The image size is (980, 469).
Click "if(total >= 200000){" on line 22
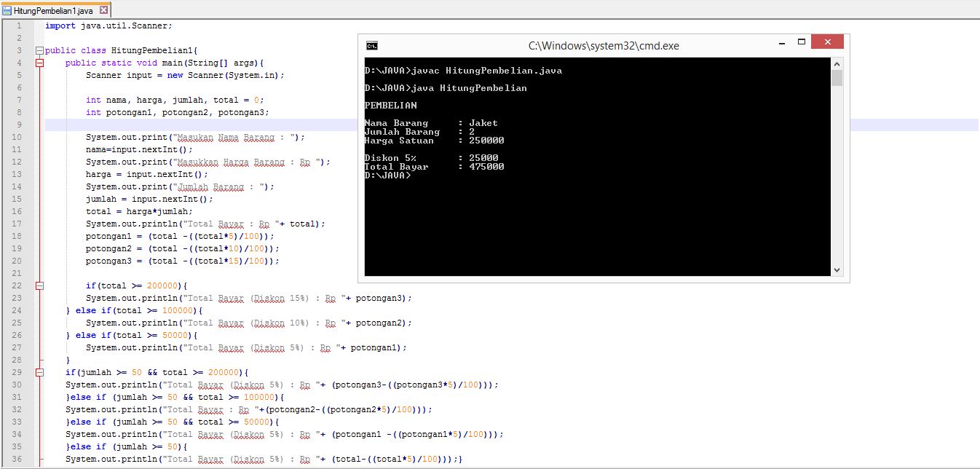(137, 286)
